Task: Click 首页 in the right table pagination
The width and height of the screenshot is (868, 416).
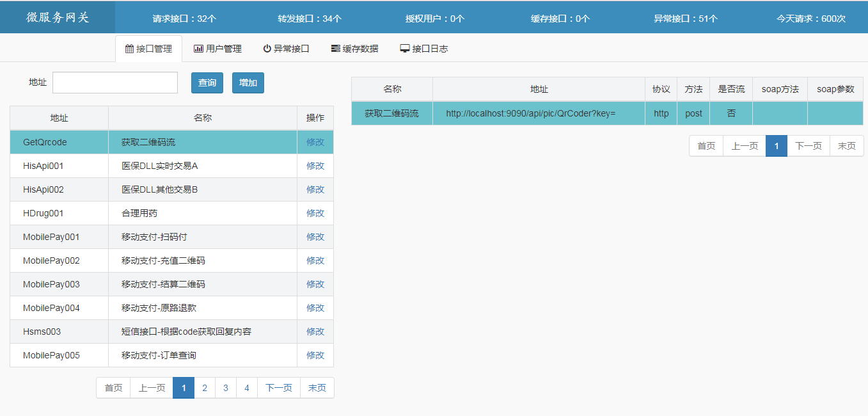Action: (706, 146)
